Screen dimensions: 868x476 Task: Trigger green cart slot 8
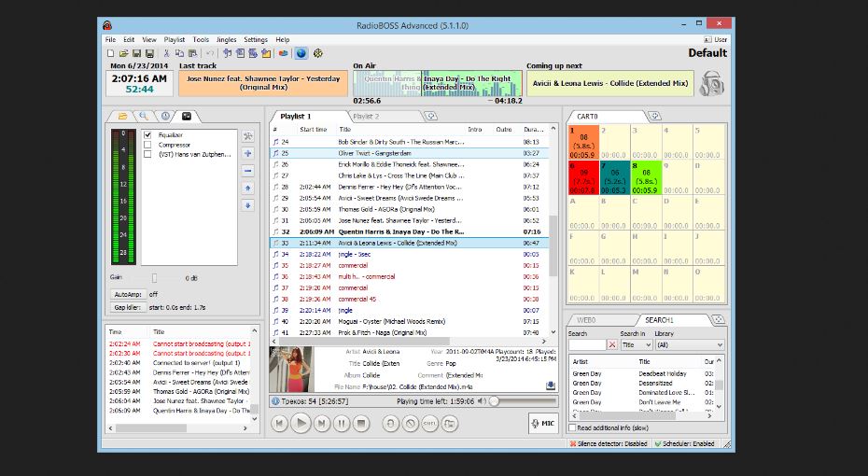tap(646, 177)
